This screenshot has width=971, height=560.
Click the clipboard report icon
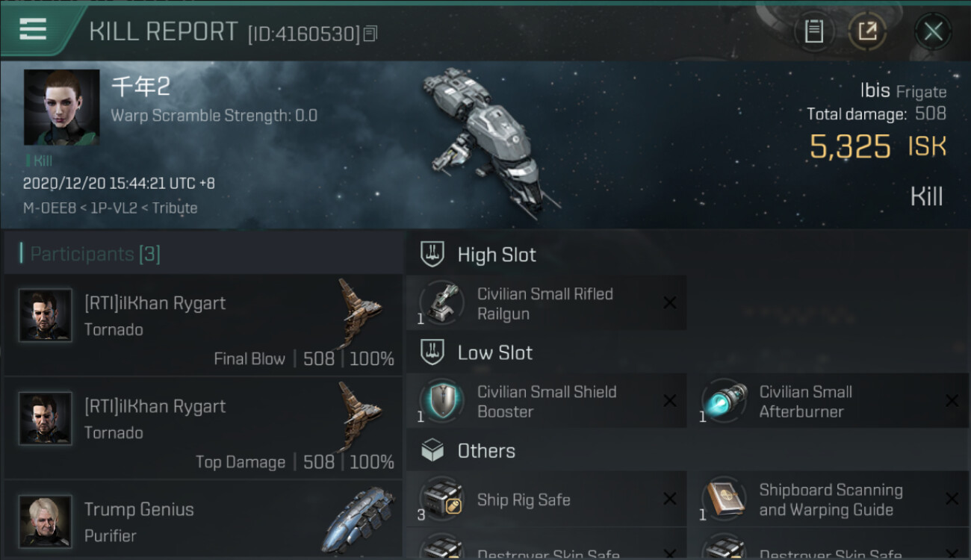coord(813,31)
